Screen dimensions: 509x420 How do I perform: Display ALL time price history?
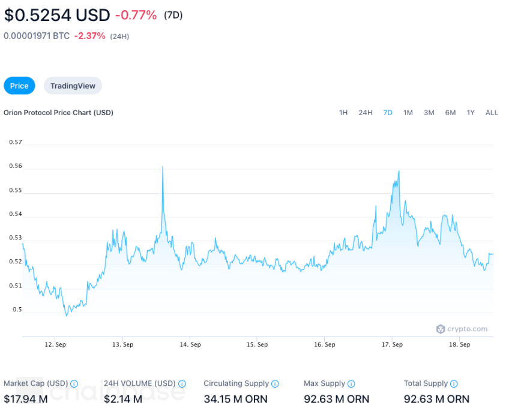[492, 113]
